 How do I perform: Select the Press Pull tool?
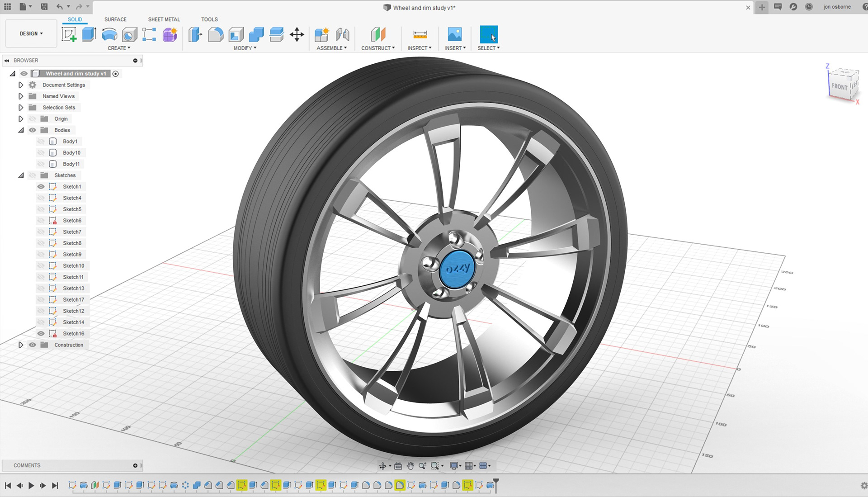point(195,34)
